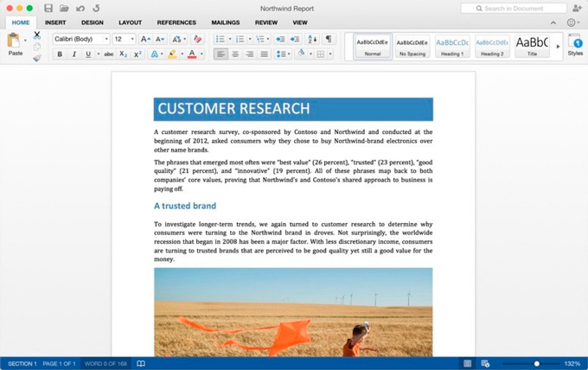Screen dimensions: 588x370
Task: Click the Undo arrow in title bar
Action: point(80,8)
